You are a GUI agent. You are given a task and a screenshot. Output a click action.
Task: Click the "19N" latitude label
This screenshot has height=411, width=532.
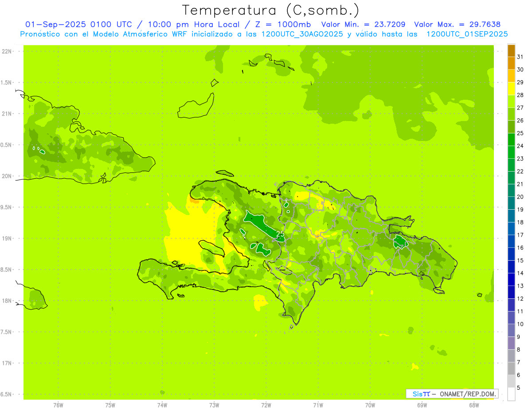pos(7,239)
